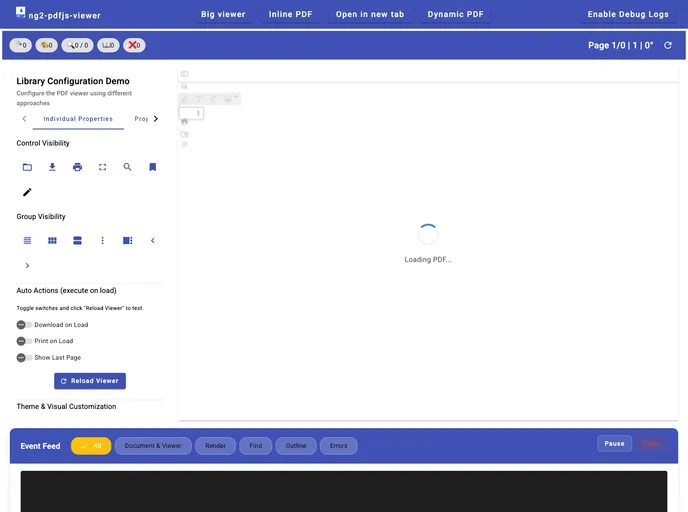
Task: Click the tab strip left chevron
Action: (24, 119)
